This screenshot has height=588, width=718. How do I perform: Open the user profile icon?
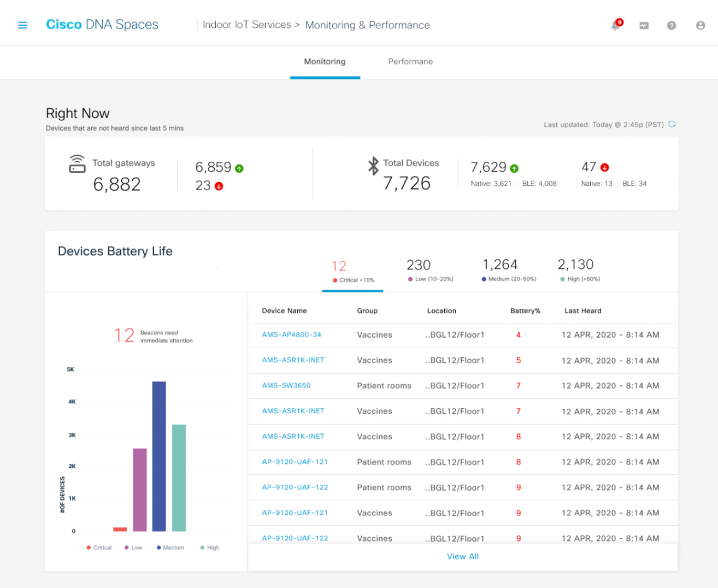(700, 26)
